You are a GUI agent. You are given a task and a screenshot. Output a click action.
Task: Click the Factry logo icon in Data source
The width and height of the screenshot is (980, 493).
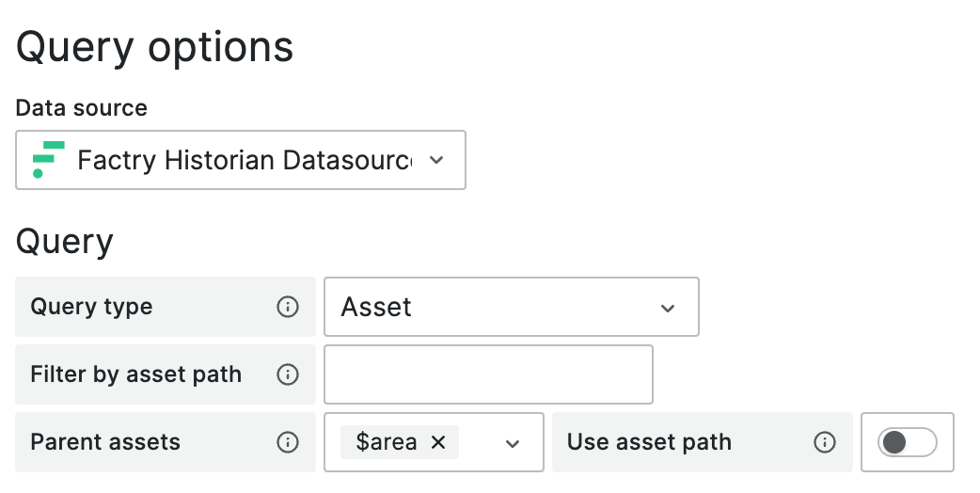click(48, 160)
